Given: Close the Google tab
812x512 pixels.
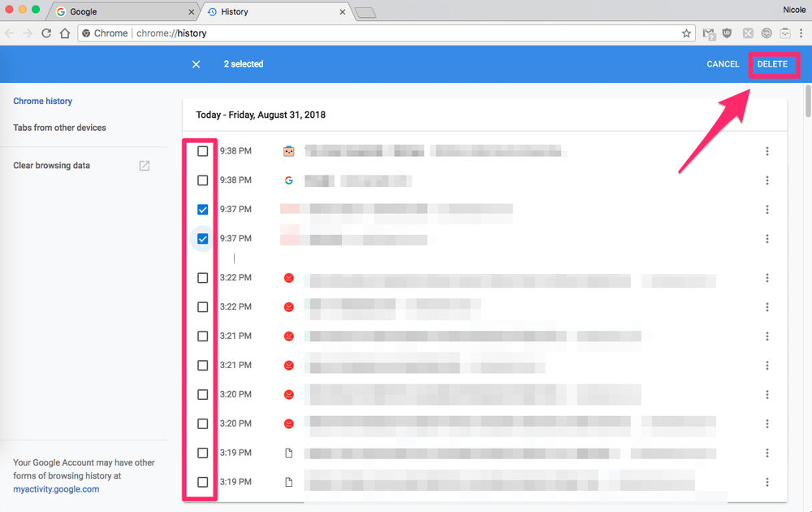Looking at the screenshot, I should pos(191,12).
